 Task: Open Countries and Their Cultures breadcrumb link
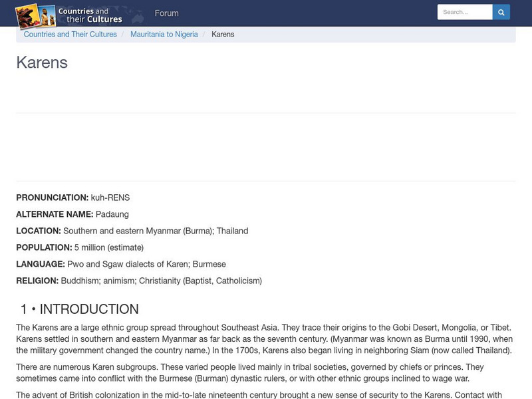pos(70,35)
